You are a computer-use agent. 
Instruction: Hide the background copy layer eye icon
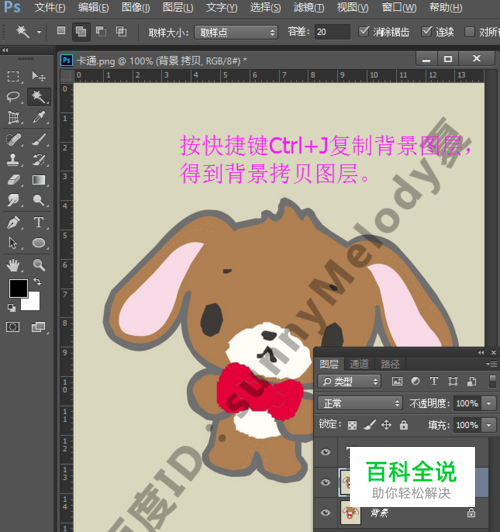coord(326,482)
